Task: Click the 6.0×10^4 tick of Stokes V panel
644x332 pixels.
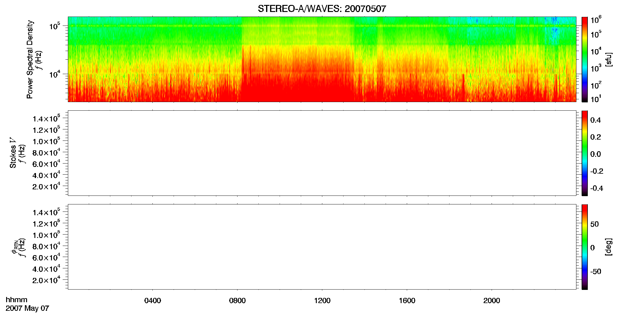Action: tap(46, 164)
